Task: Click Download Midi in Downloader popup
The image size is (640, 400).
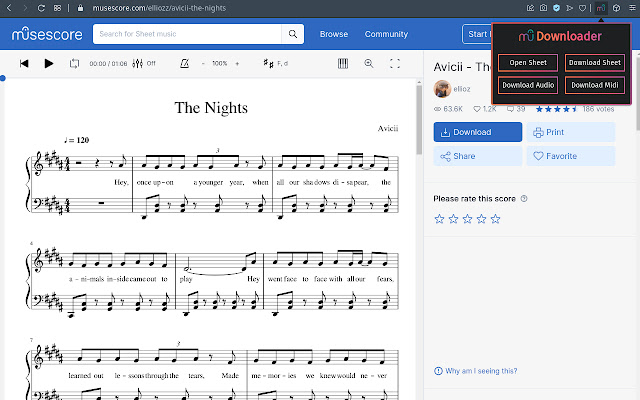Action: tap(594, 85)
